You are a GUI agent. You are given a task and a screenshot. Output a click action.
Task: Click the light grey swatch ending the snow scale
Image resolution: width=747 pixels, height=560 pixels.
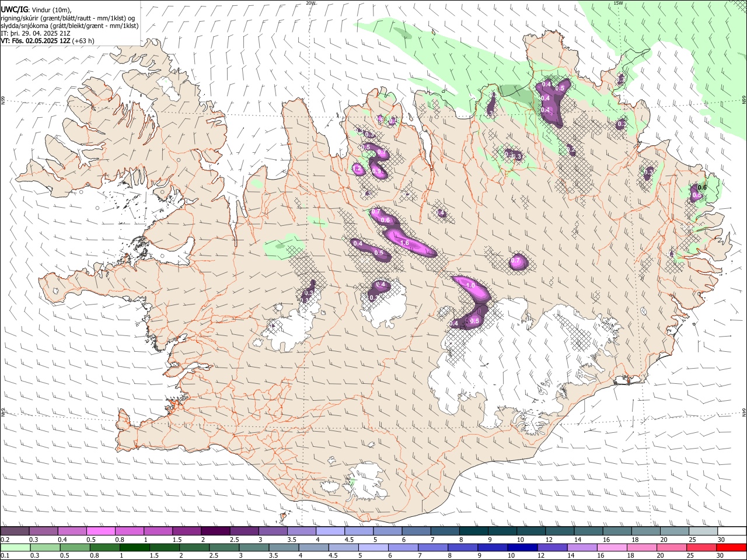(703, 531)
